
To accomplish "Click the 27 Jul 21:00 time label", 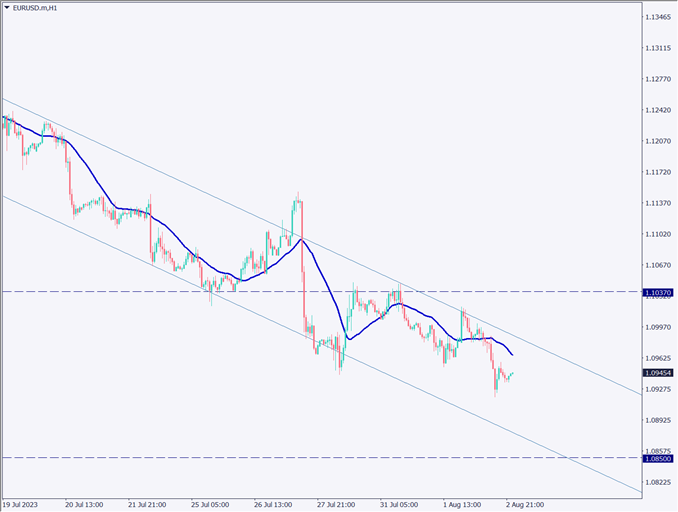I will 337,503.
